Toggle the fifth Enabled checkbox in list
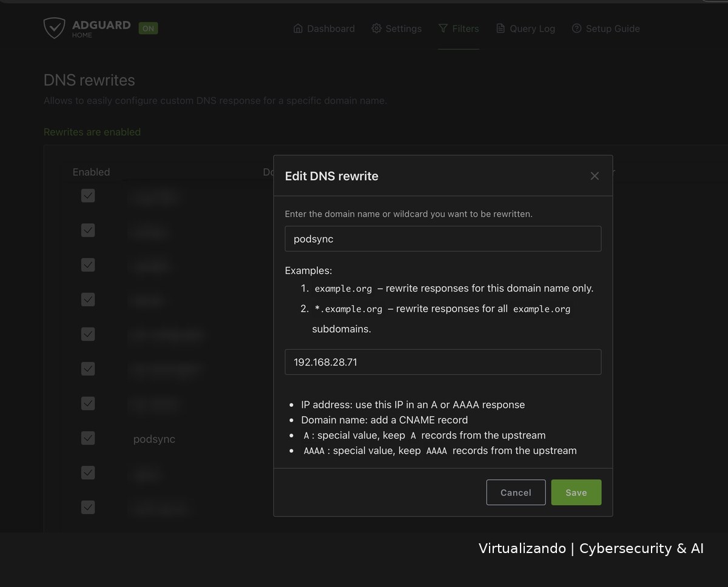This screenshot has width=728, height=587. (88, 334)
